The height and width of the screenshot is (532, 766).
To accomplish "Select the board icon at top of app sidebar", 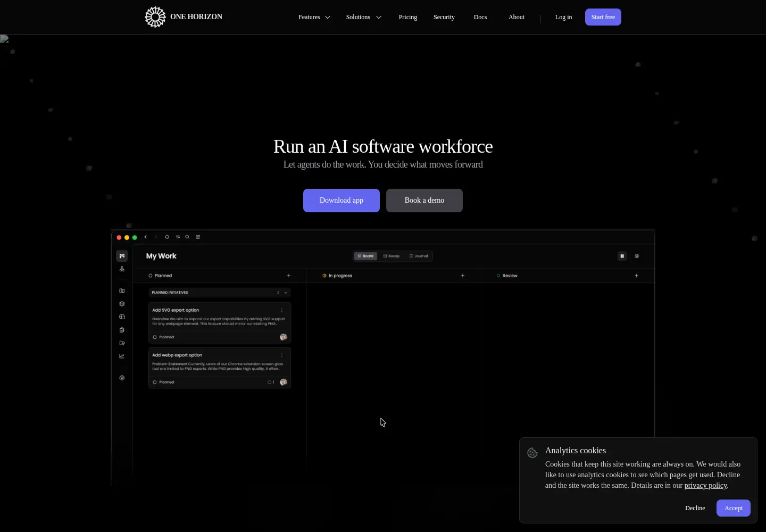I will click(x=122, y=256).
